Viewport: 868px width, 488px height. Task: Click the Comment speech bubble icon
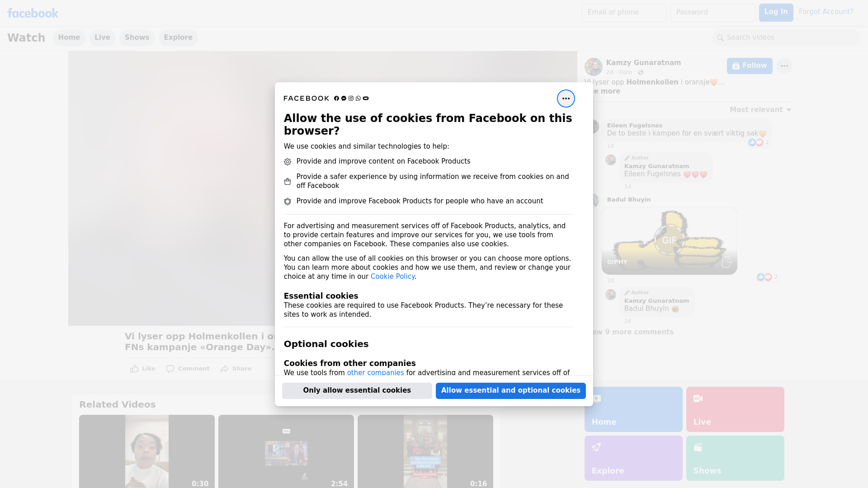(x=170, y=369)
